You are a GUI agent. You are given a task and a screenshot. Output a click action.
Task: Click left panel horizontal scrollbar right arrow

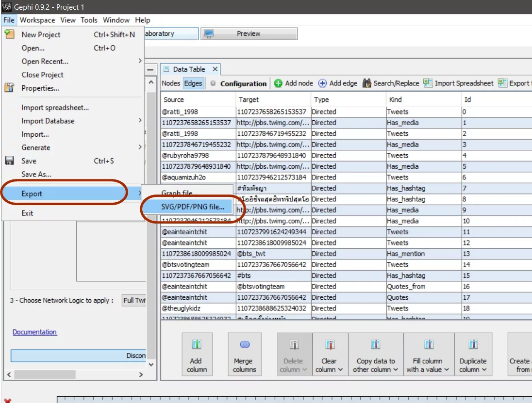[x=141, y=374]
